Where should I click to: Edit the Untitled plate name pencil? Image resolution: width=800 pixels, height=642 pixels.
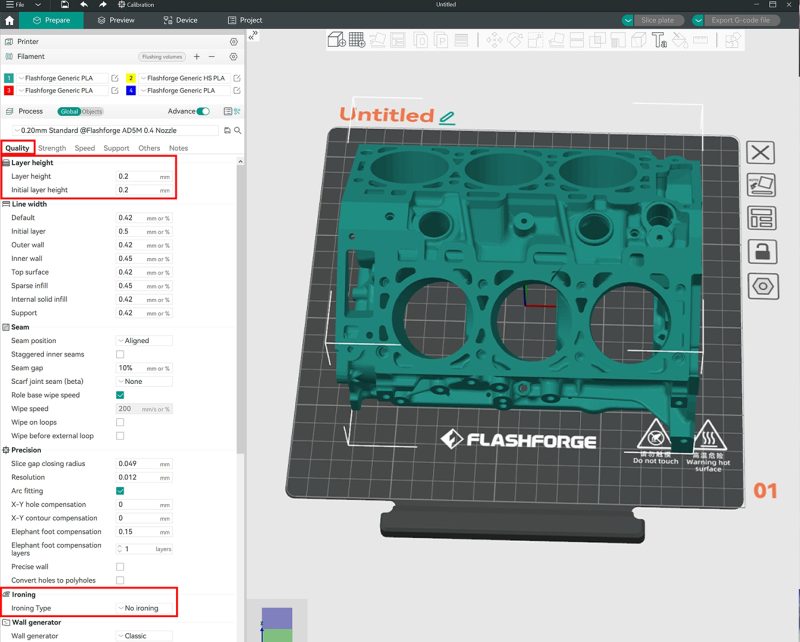447,117
